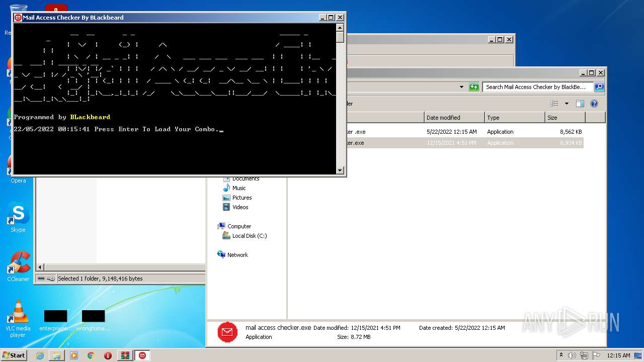
Task: Open the Music library in navigation pane
Action: tap(234, 188)
